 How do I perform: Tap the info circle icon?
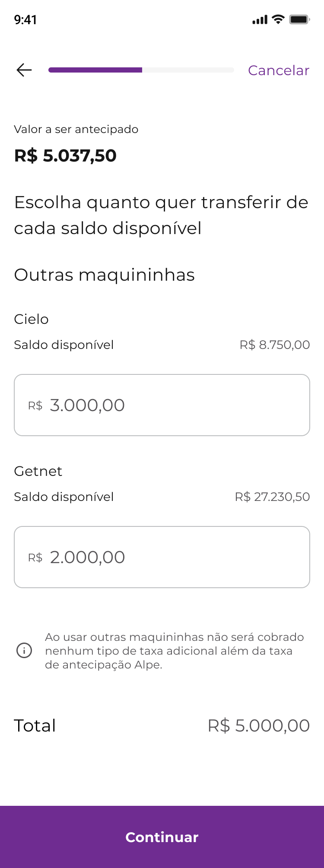tap(24, 650)
